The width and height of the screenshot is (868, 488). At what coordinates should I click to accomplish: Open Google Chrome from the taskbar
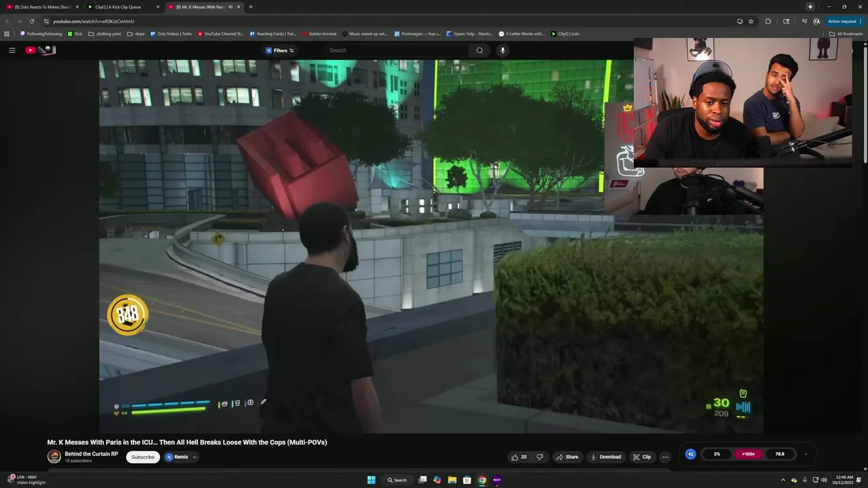click(481, 480)
